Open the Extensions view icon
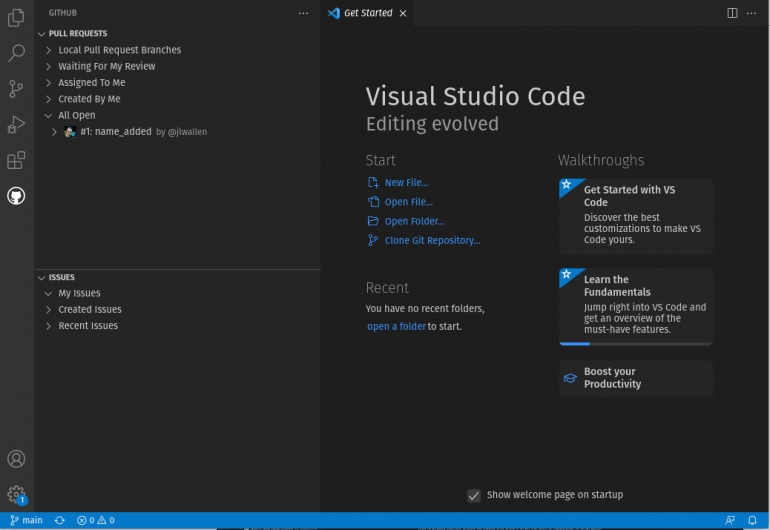The height and width of the screenshot is (530, 770). (x=16, y=160)
